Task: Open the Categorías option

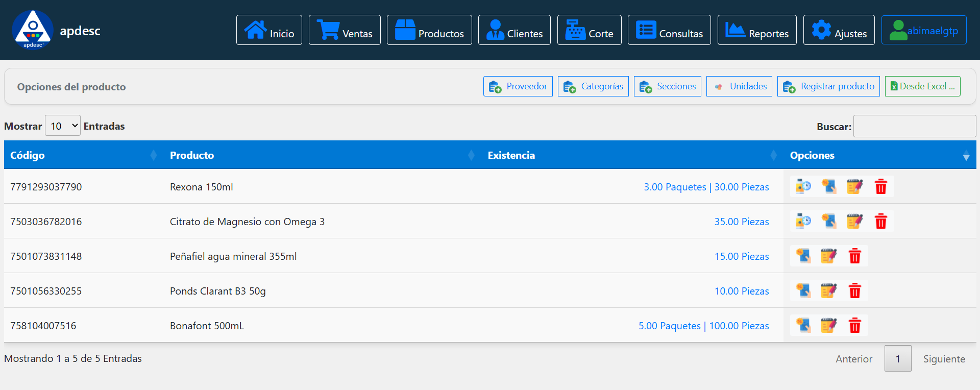Action: (593, 86)
